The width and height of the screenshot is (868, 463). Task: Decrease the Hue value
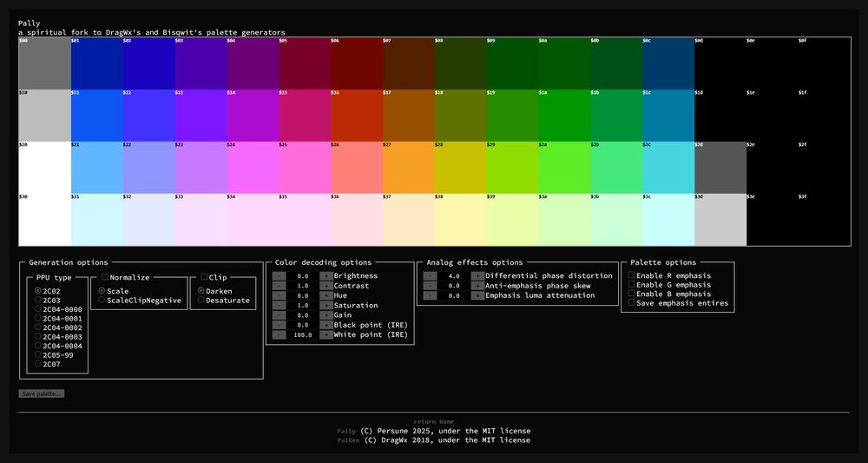pyautogui.click(x=279, y=295)
